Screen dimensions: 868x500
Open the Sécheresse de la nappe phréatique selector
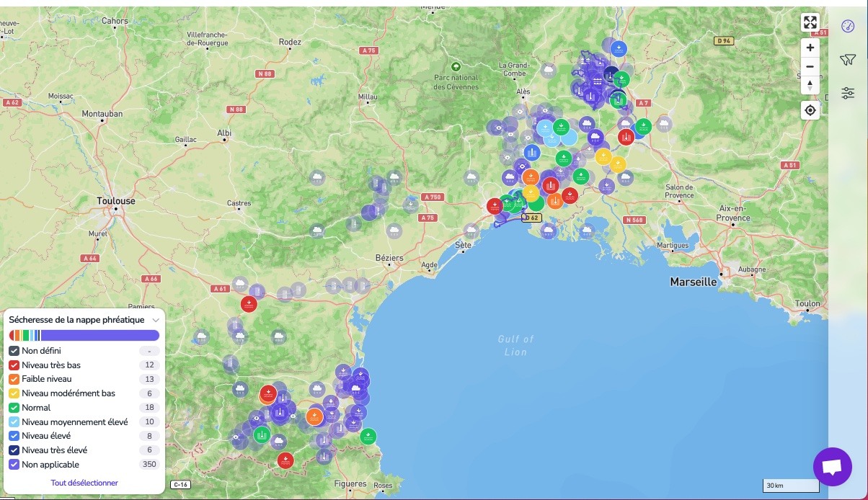coord(76,320)
